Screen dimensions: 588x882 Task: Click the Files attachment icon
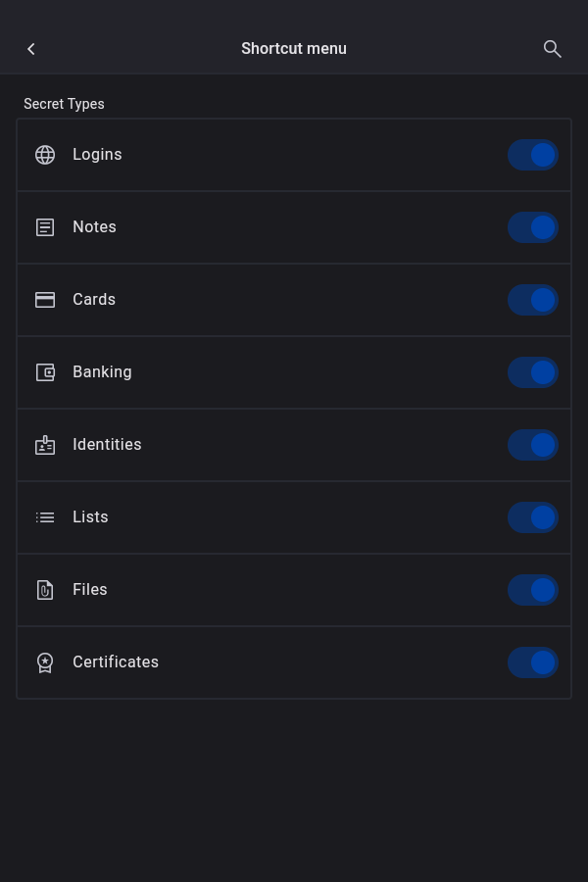click(x=45, y=590)
